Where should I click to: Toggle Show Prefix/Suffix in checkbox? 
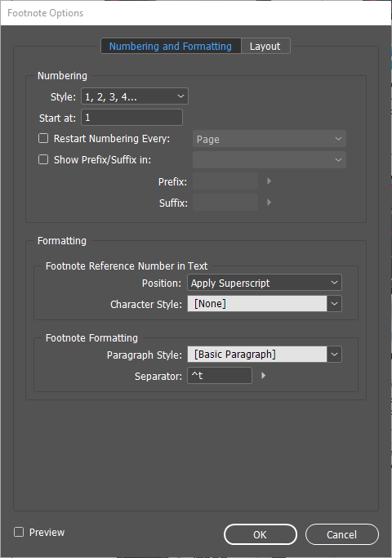43,159
